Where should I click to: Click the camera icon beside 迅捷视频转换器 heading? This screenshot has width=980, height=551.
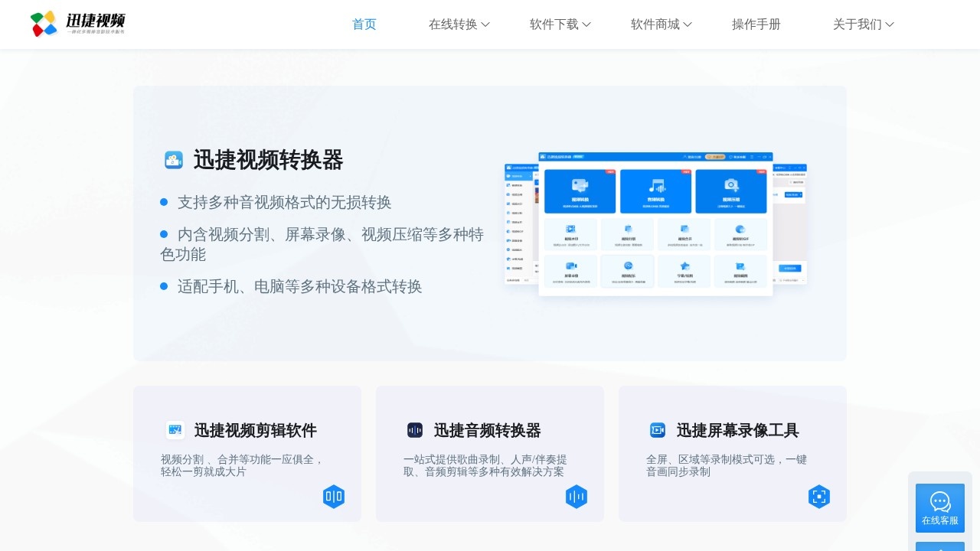[174, 160]
